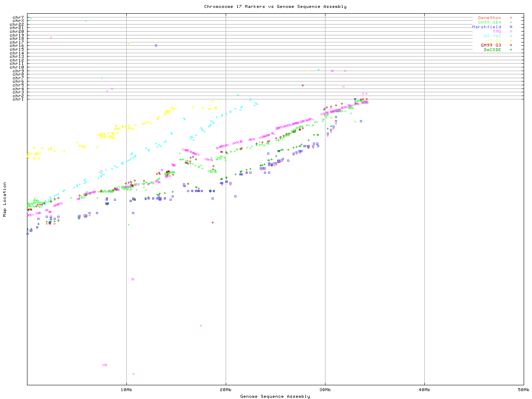Select the Genethon legend label
This screenshot has height=399, width=532.
pyautogui.click(x=489, y=18)
